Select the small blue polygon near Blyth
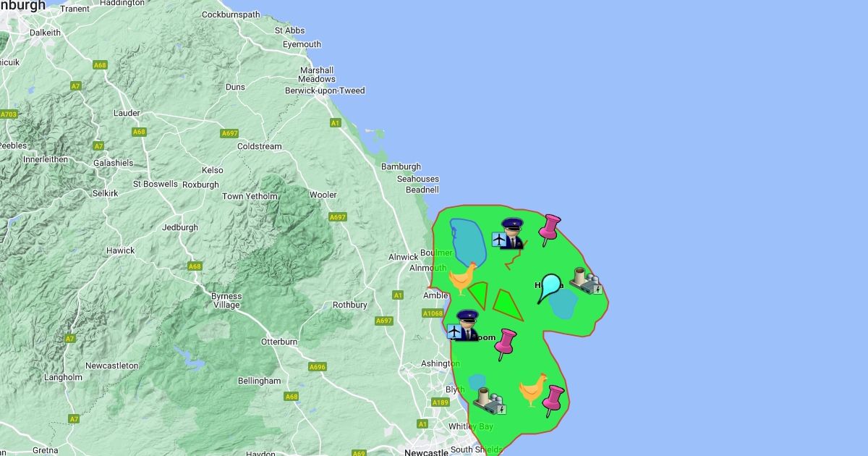This screenshot has height=456, width=868. coord(477,381)
